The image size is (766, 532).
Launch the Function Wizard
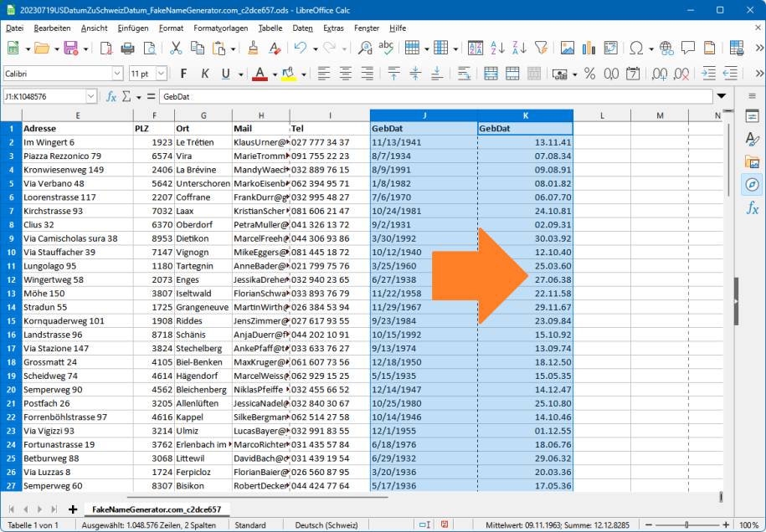point(112,96)
